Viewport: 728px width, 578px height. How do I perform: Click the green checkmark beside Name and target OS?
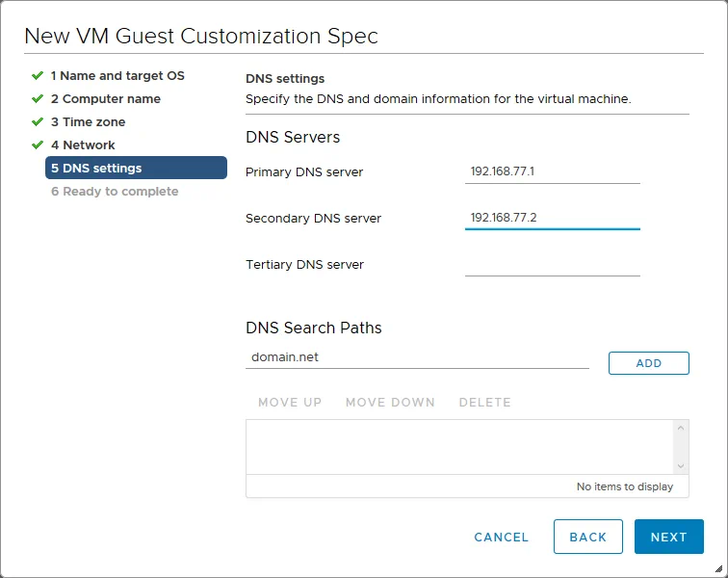(x=38, y=75)
